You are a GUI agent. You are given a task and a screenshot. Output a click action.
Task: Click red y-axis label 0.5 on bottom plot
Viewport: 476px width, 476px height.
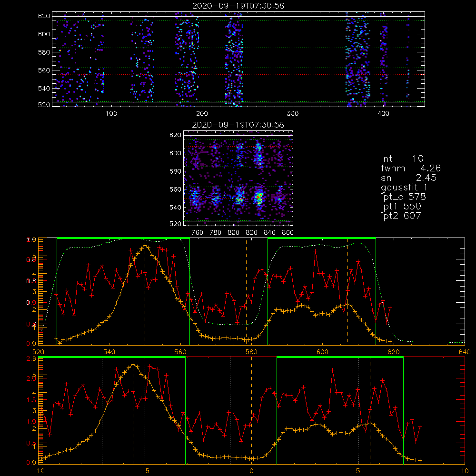(31, 443)
